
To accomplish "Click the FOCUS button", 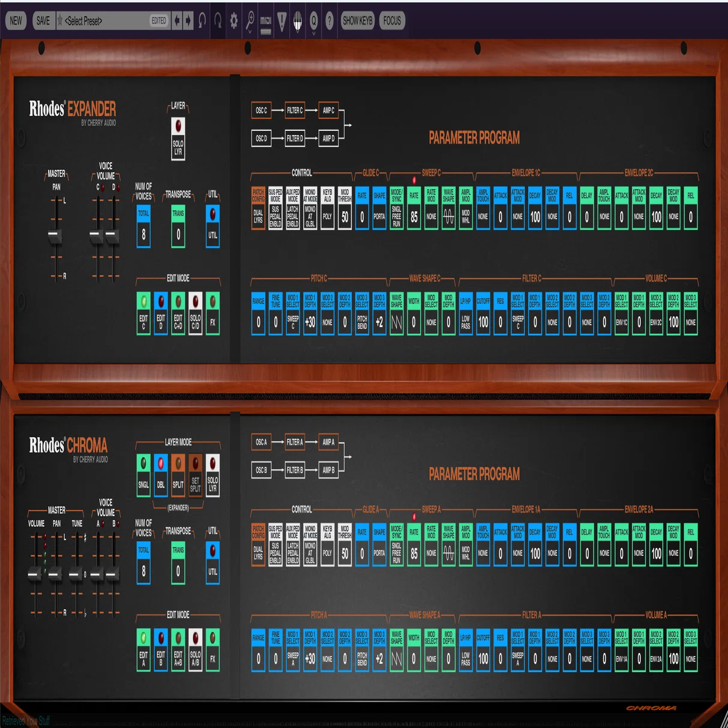I will coord(392,21).
